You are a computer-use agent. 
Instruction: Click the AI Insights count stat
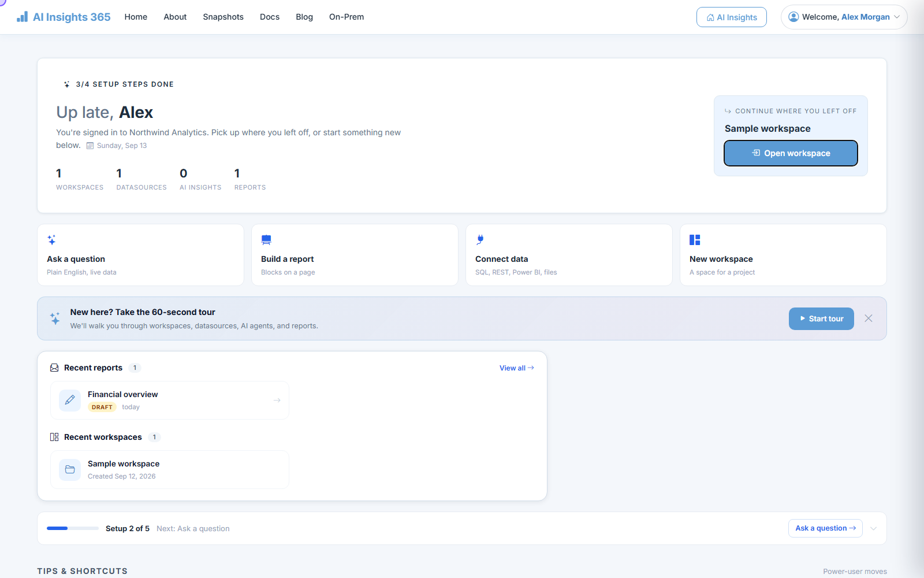(200, 179)
